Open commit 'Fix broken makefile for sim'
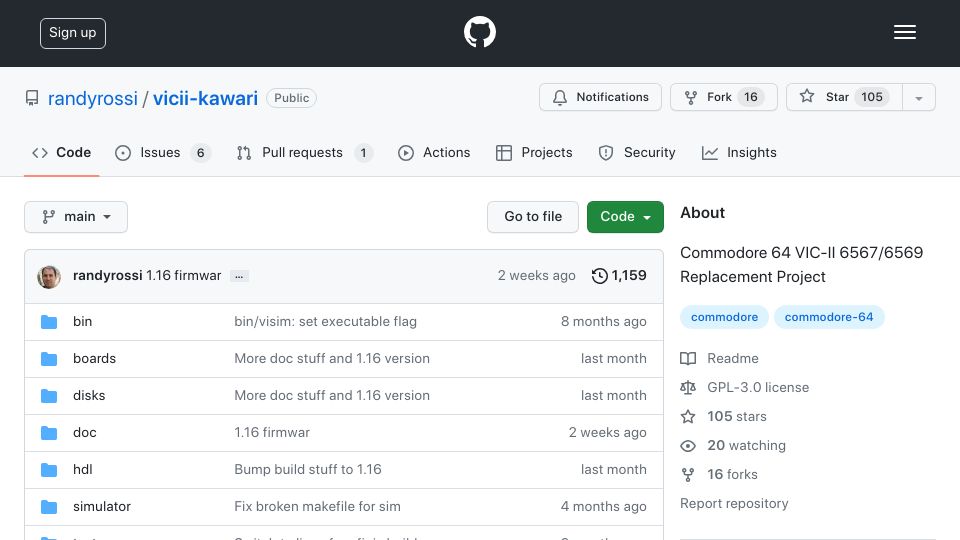This screenshot has width=960, height=540. (x=317, y=506)
